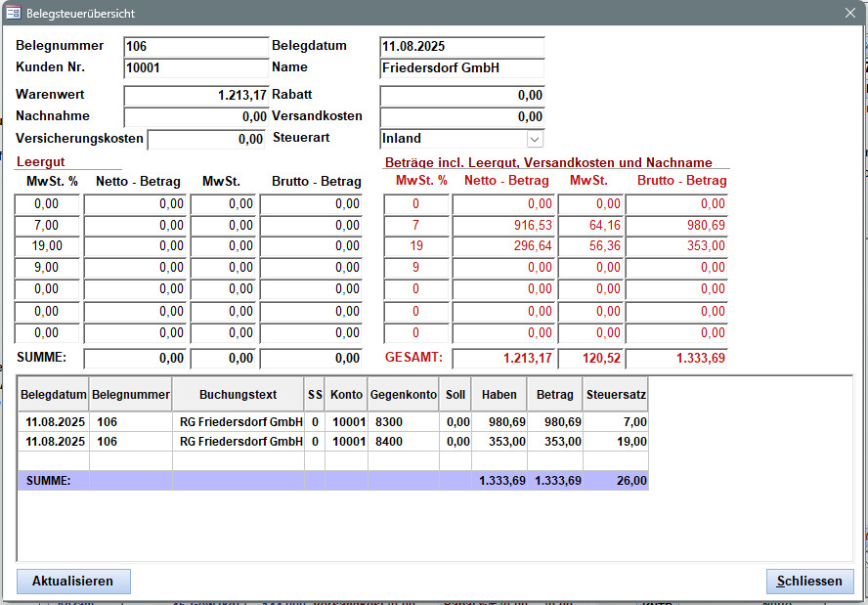868x605 pixels.
Task: Select the Versicherungskosten input field
Action: click(206, 139)
